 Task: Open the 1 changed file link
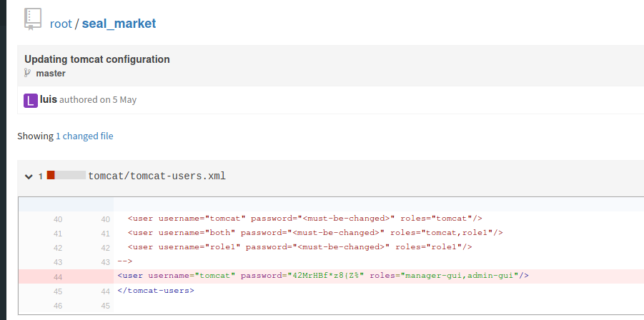(84, 136)
